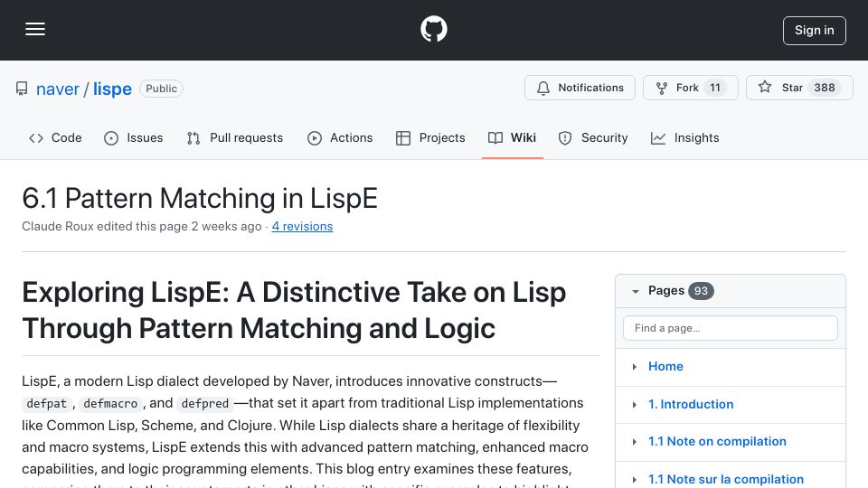Expand the 1.1 Note on compilation arrow

point(635,442)
